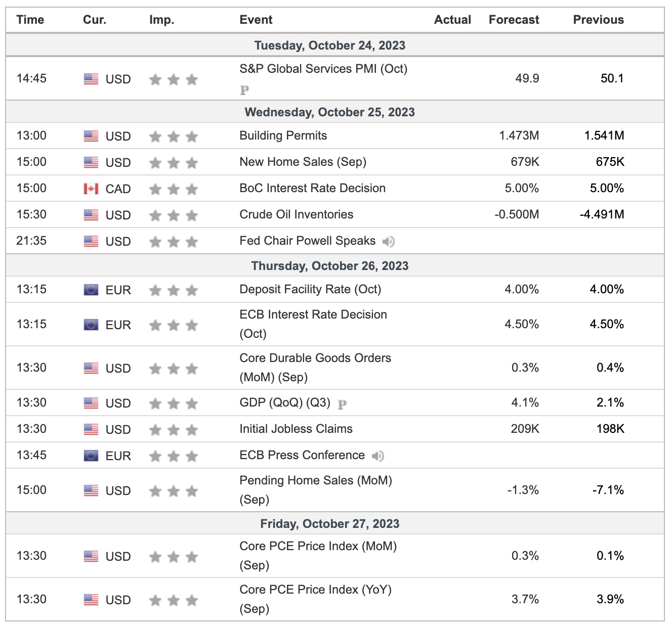Image resolution: width=672 pixels, height=626 pixels.
Task: Open the S&P Global Services PMI (Oct) event
Action: click(323, 69)
